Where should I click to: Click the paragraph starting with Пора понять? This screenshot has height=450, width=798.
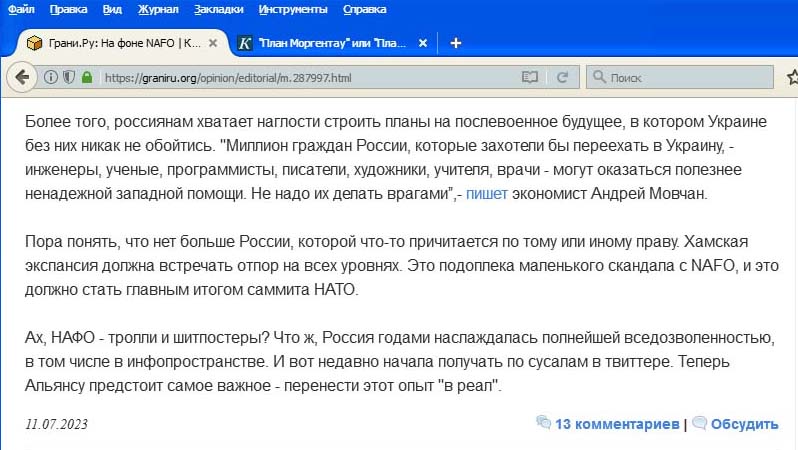coord(402,265)
